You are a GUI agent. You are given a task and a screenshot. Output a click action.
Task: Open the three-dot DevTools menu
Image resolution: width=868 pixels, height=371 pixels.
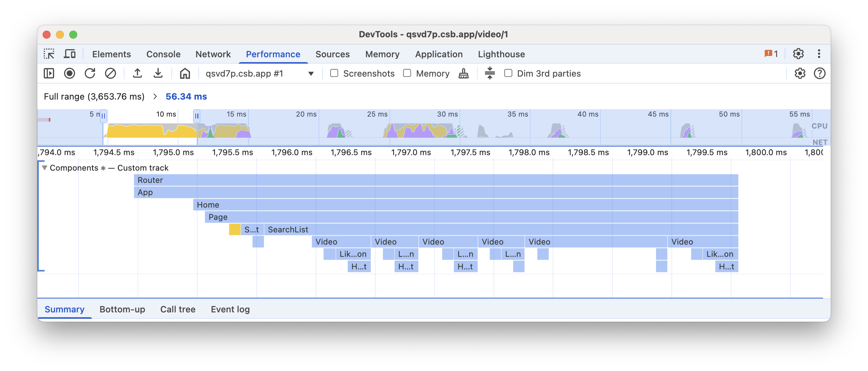(x=819, y=54)
